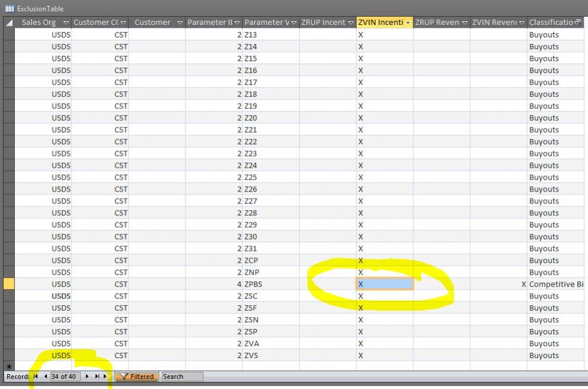This screenshot has height=389, width=588.
Task: Click the ZVA parameter value cell
Action: [x=271, y=343]
